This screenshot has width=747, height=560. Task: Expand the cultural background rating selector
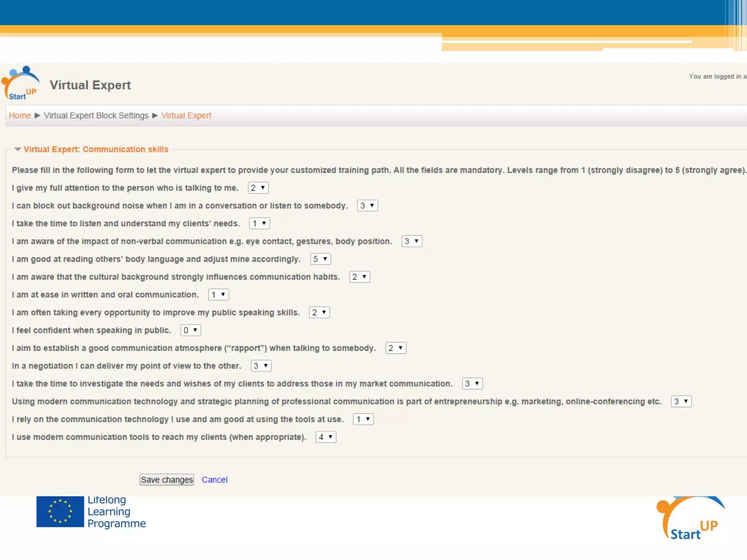[x=359, y=277]
